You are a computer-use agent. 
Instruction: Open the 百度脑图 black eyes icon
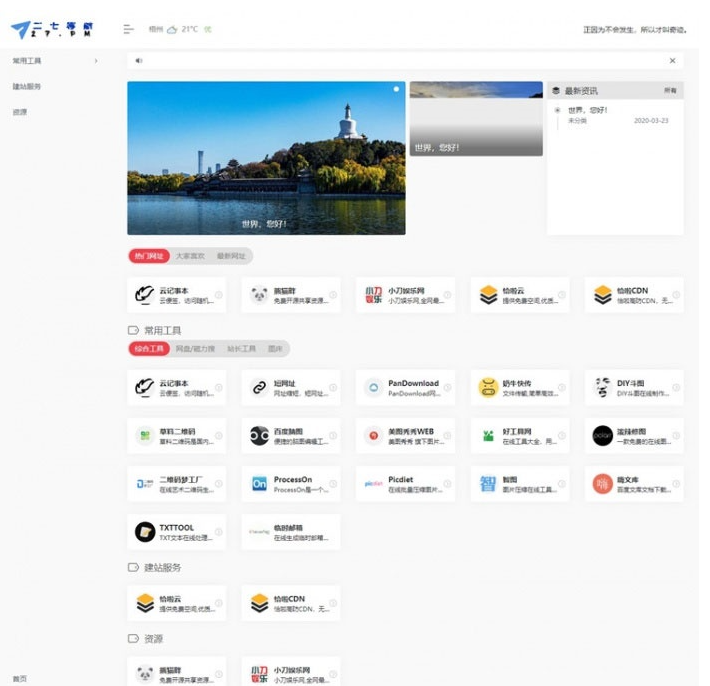(259, 436)
